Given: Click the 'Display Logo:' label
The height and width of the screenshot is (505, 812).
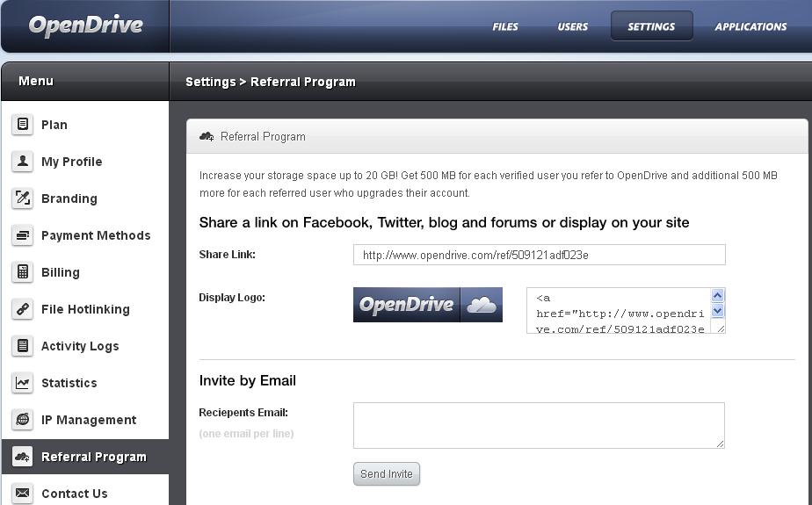Looking at the screenshot, I should pyautogui.click(x=232, y=298).
